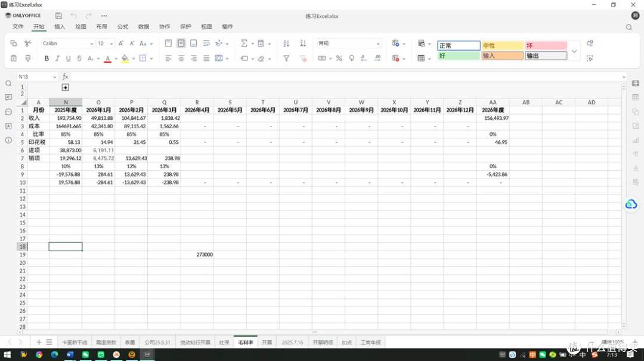
Task: Open cell settings in right sidebar
Action: (x=636, y=84)
